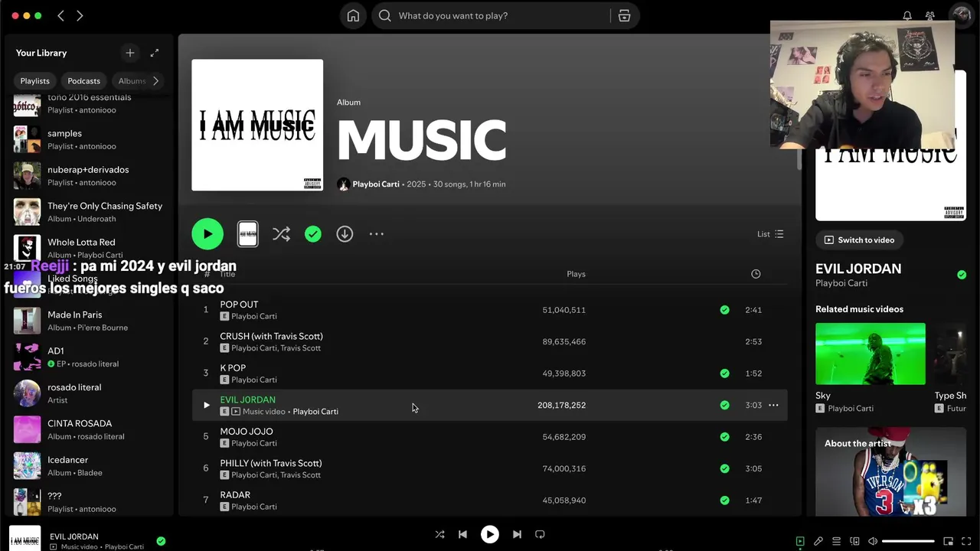Show more library filters with chevron
Image resolution: width=980 pixels, height=551 pixels.
click(156, 81)
